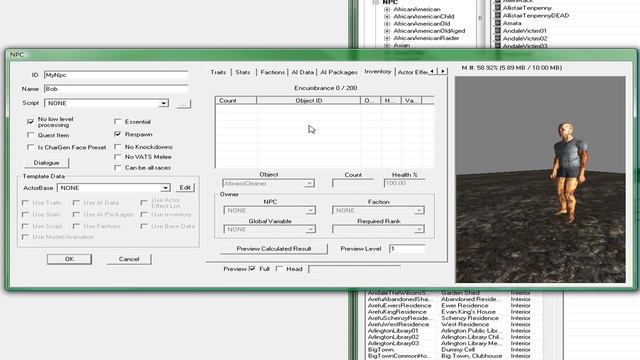Select ArlingtonLibrary01 in the cell list
Viewport: 640px width, 360px height.
tap(393, 331)
